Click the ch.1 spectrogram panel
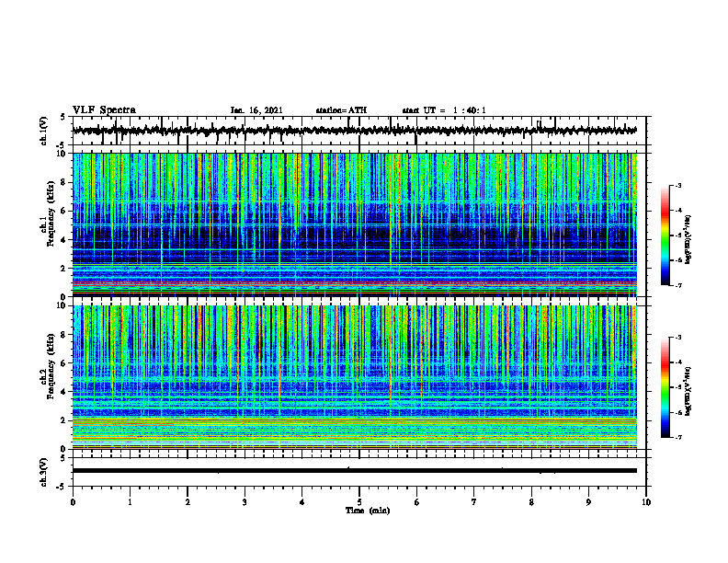Image resolution: width=728 pixels, height=563 pixels. pyautogui.click(x=354, y=224)
